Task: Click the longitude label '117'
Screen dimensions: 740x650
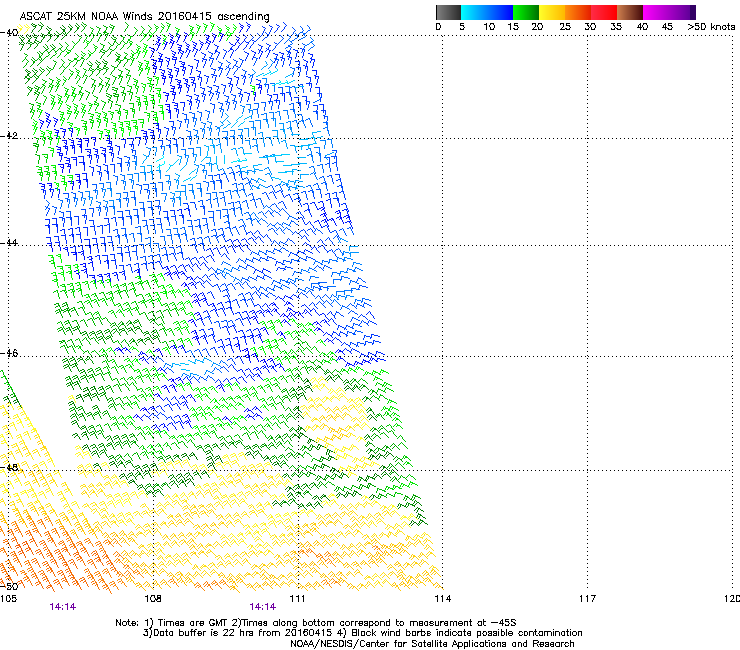Action: 588,599
